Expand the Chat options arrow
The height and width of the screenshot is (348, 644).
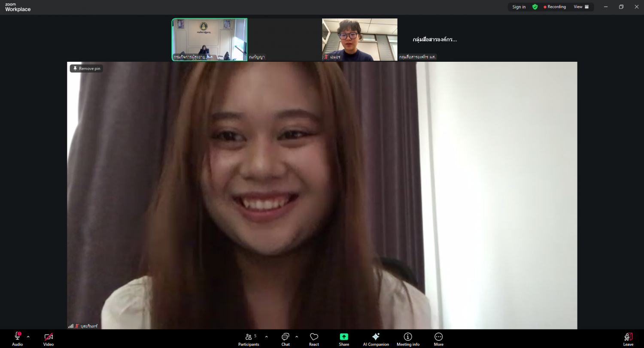(x=297, y=337)
